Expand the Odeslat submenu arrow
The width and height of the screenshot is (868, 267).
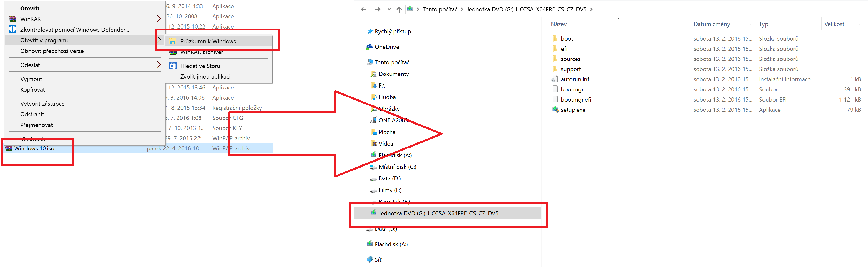tap(159, 65)
